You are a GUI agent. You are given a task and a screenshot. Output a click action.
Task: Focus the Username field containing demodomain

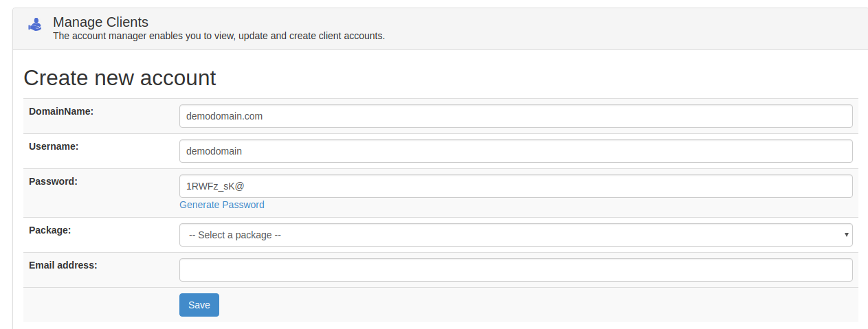(x=515, y=151)
